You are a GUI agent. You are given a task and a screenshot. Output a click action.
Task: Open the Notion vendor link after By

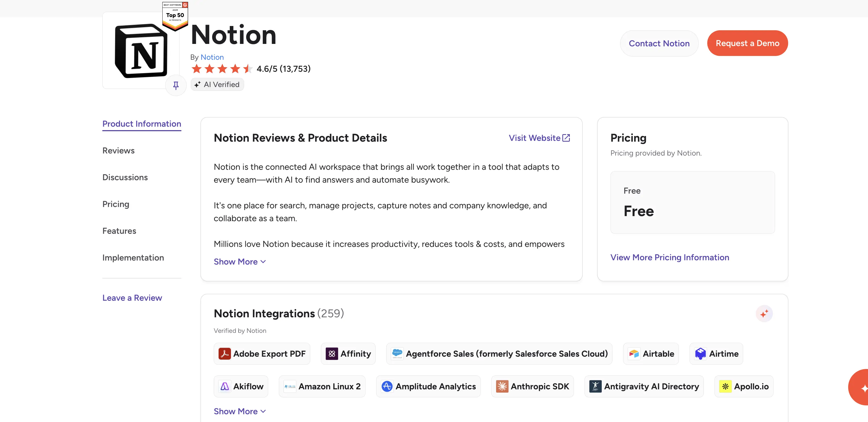(x=212, y=57)
